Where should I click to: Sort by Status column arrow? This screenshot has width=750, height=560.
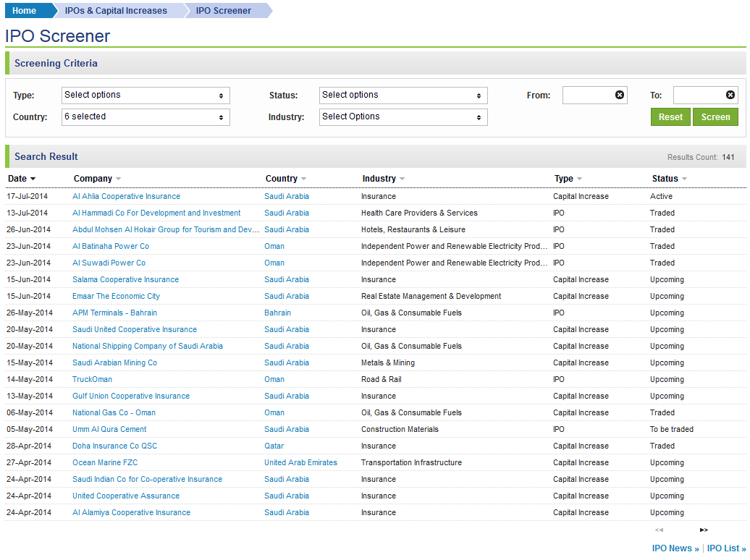(684, 179)
